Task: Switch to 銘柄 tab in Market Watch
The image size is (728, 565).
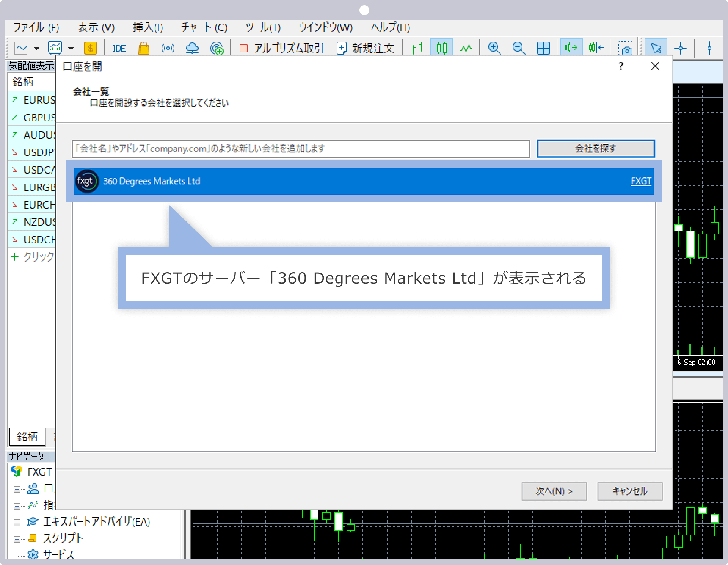Action: (27, 437)
